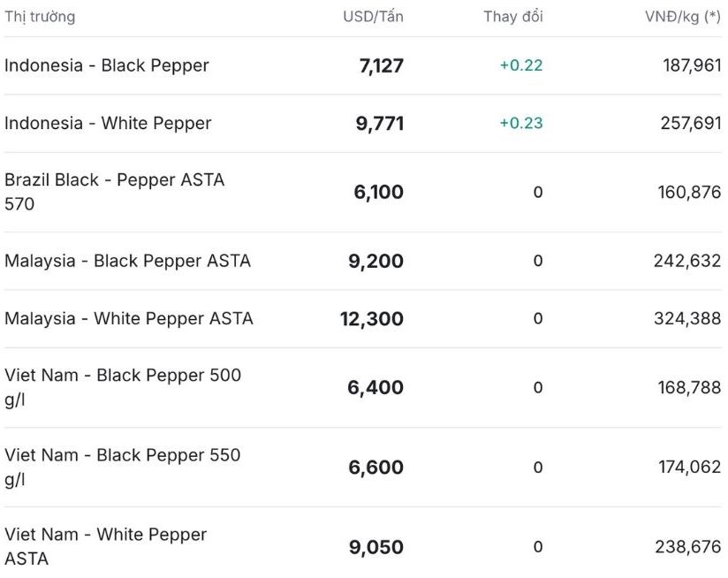This screenshot has width=728, height=578.
Task: Click the VNĐ/kg (*) column header
Action: tap(683, 17)
